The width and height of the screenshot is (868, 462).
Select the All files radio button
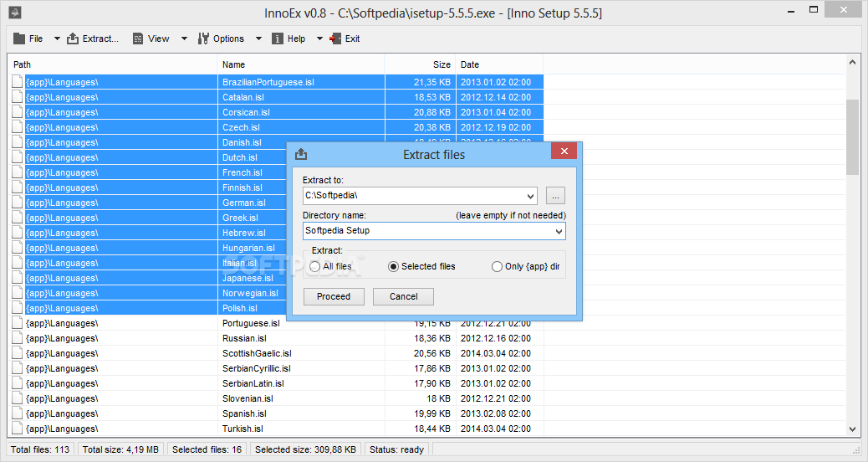pyautogui.click(x=315, y=266)
